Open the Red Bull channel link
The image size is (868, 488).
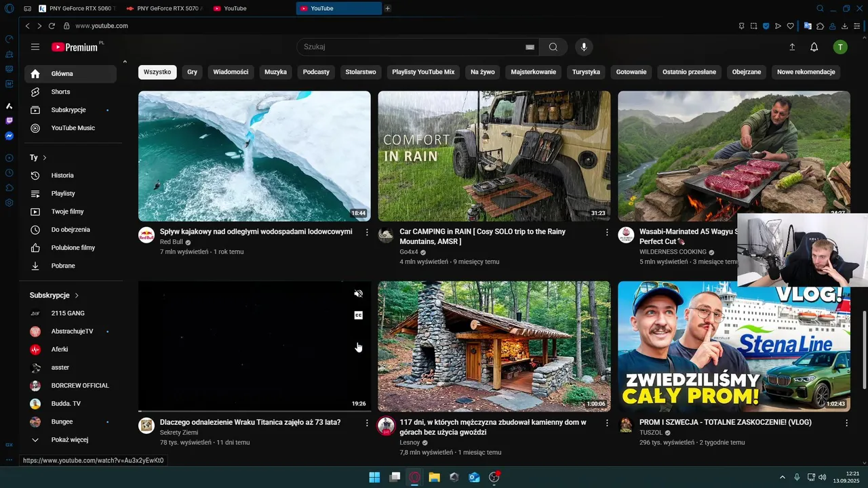tap(172, 242)
